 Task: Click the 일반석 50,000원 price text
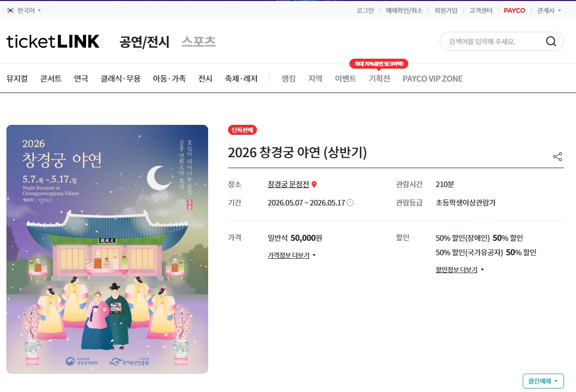295,238
